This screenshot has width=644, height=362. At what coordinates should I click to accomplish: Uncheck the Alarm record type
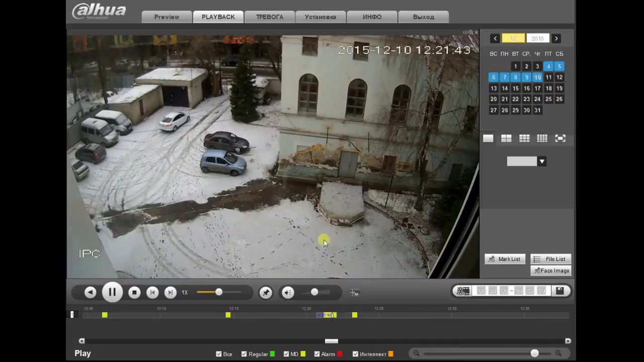(317, 354)
